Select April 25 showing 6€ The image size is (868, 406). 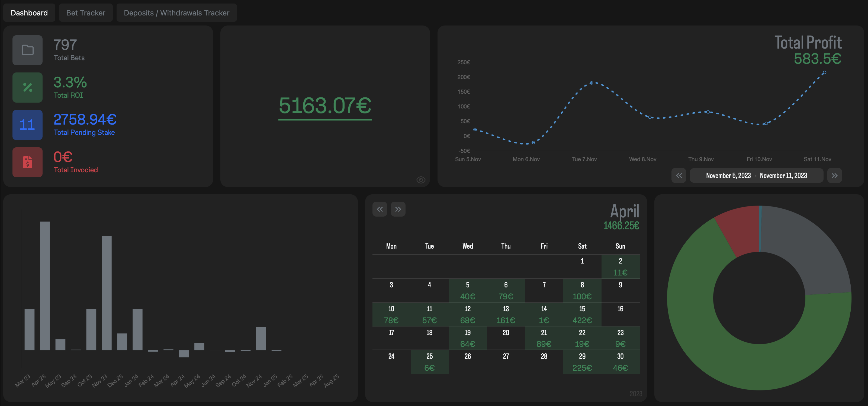[429, 362]
